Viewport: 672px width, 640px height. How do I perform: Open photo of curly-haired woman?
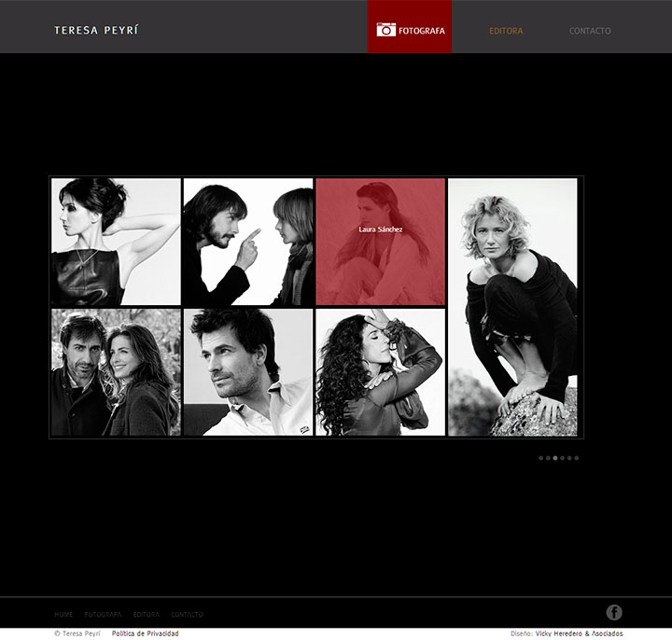coord(380,372)
